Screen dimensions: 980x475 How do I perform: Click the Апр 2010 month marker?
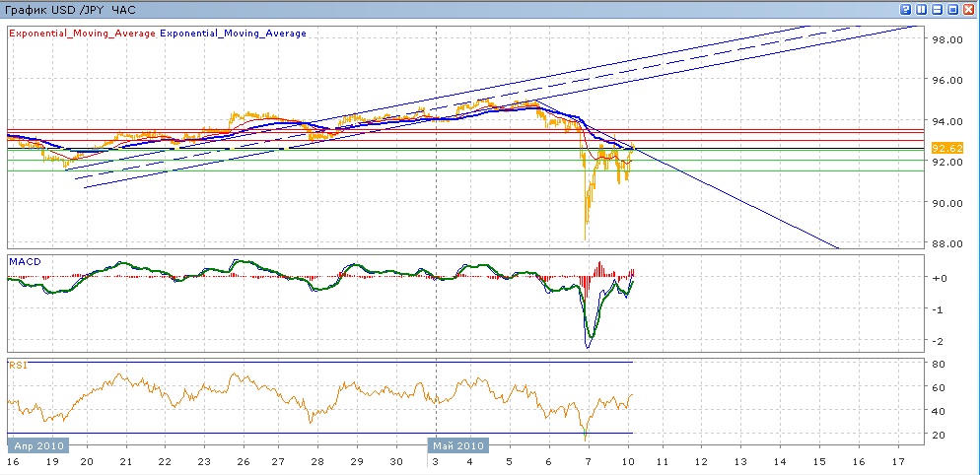[x=39, y=444]
